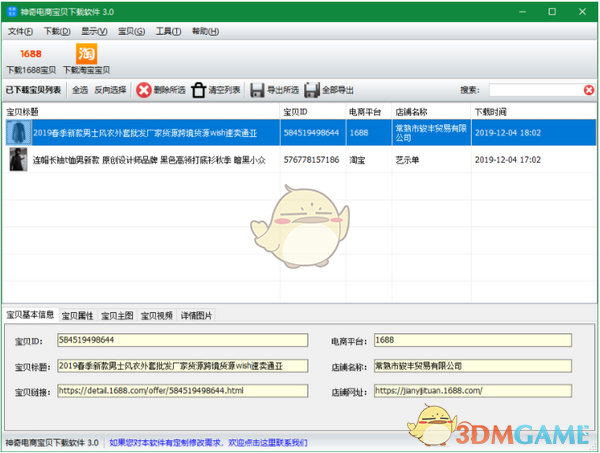600x453 pixels.
Task: Clear search with the red X icon
Action: [589, 90]
